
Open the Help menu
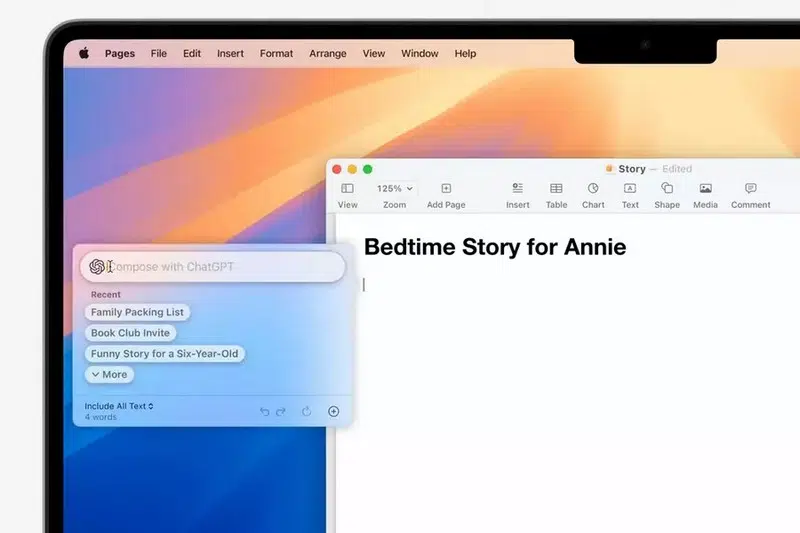(465, 54)
